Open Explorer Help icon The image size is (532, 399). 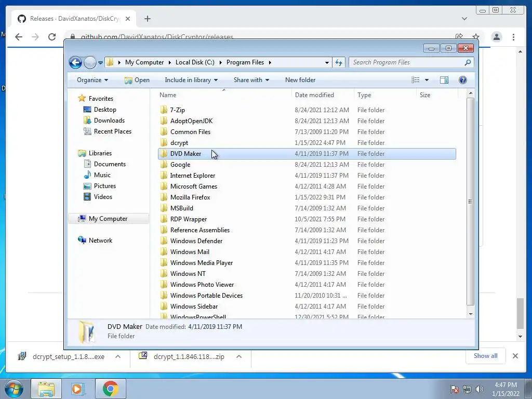[x=463, y=80]
